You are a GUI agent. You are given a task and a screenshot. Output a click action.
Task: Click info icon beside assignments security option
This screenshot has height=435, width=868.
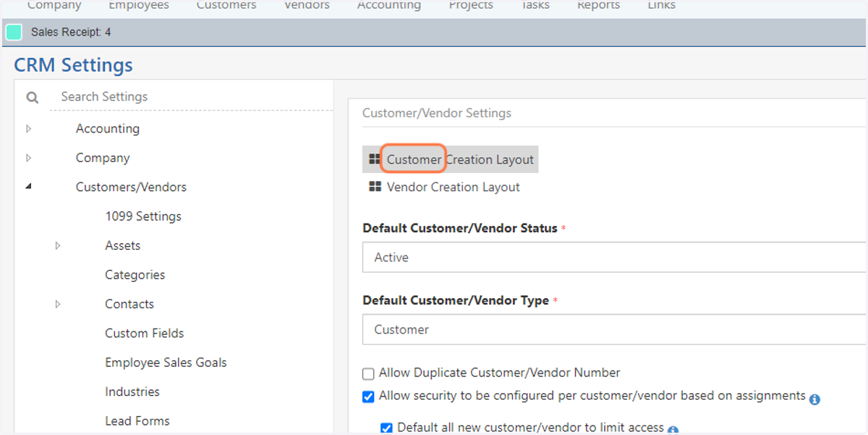click(x=814, y=399)
